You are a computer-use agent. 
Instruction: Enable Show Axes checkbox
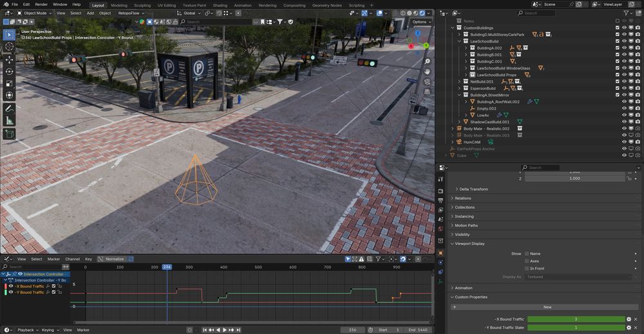tap(527, 261)
